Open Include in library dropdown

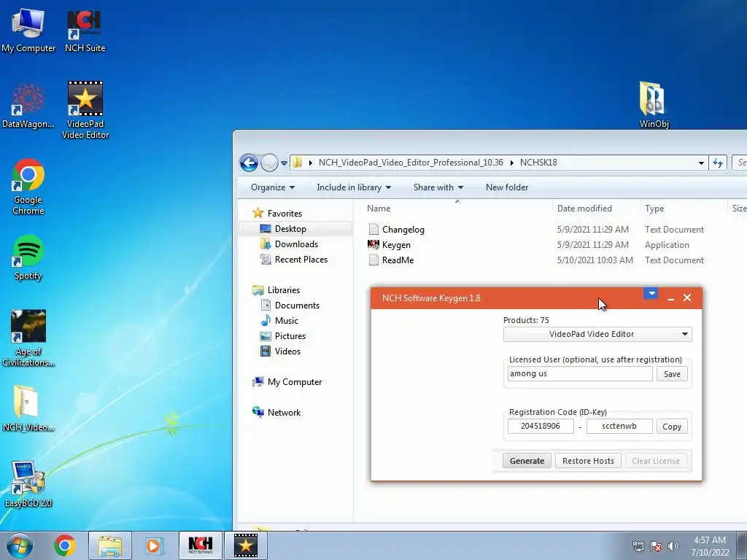[354, 187]
